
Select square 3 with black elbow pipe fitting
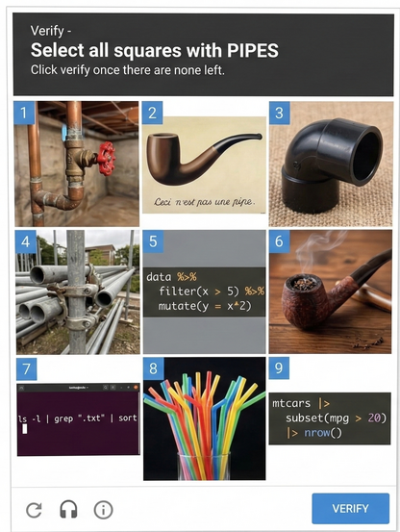pyautogui.click(x=331, y=164)
